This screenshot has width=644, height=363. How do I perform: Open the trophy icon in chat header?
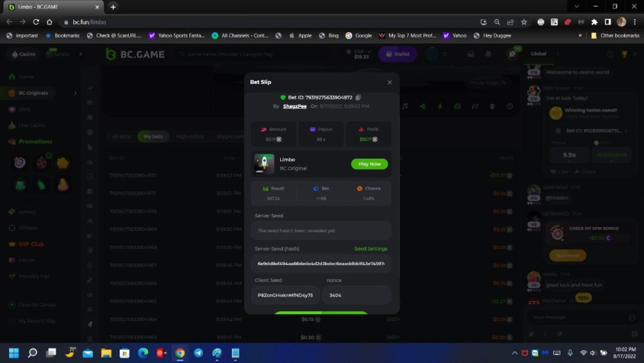click(624, 54)
